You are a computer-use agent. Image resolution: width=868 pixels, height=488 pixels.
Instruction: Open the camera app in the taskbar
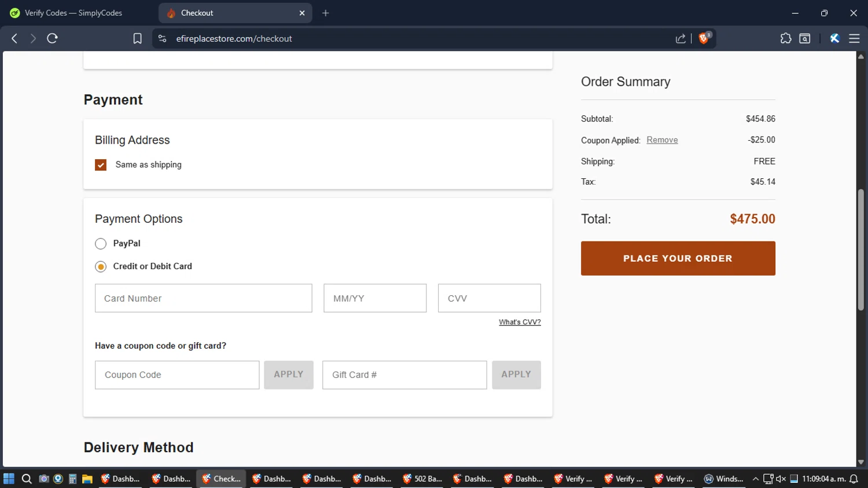pyautogui.click(x=43, y=479)
